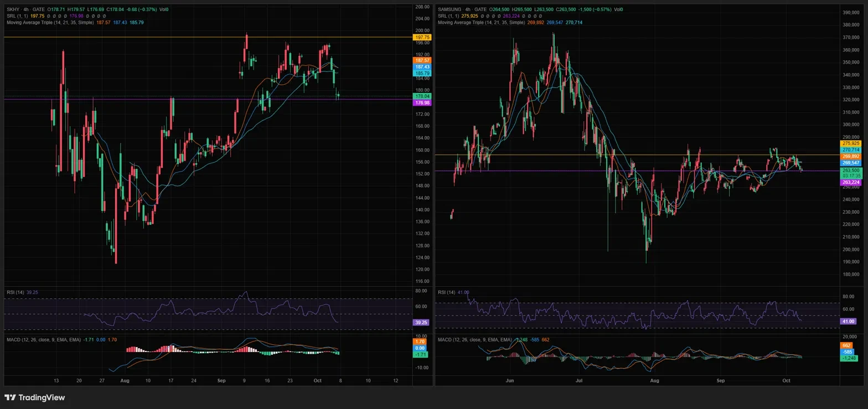Screen dimensions: 868x409
Task: Click the Jul label on SAMSUNG time axis
Action: [579, 381]
